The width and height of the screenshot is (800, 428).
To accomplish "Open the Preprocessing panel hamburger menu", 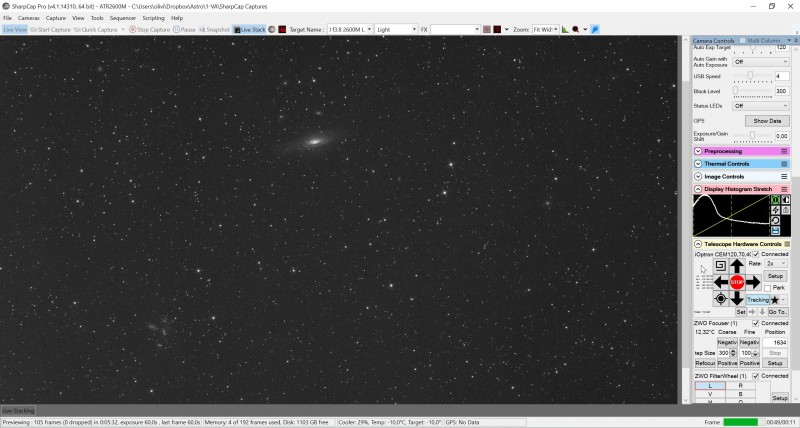I will [x=784, y=151].
